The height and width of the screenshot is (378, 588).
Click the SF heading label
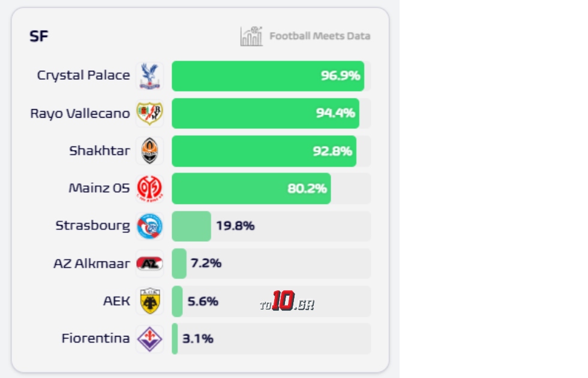(x=39, y=37)
